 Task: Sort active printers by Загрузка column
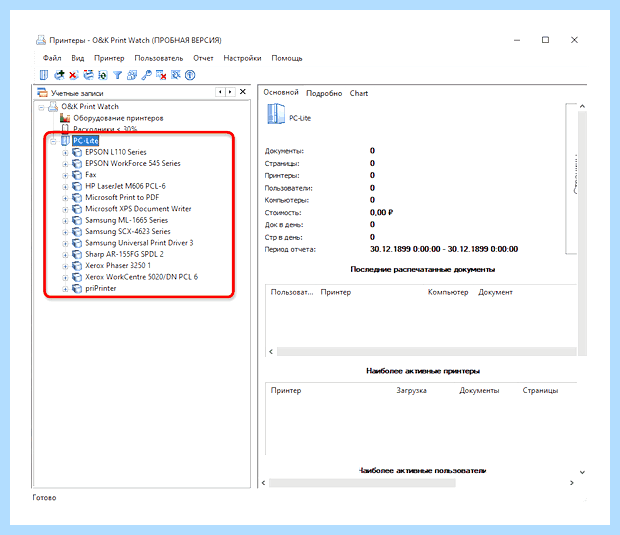click(x=412, y=390)
